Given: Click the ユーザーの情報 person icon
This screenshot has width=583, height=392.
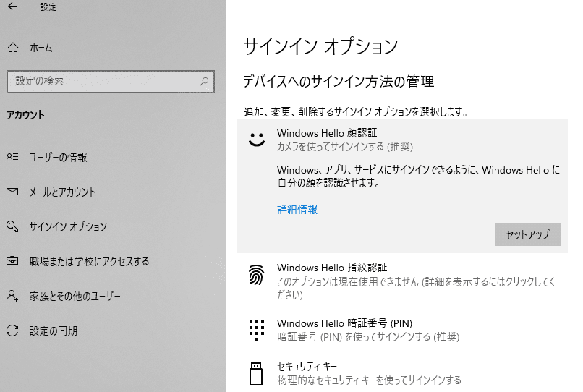Looking at the screenshot, I should tap(12, 157).
